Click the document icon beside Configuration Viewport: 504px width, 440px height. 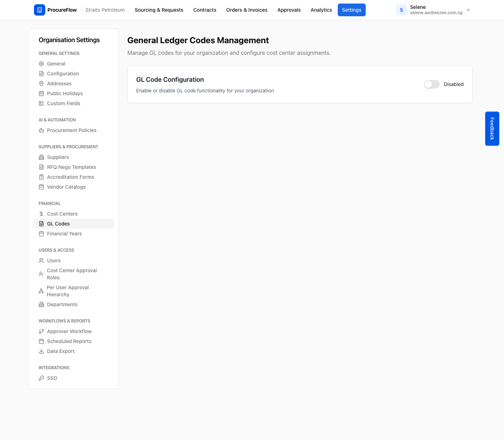[x=41, y=74]
